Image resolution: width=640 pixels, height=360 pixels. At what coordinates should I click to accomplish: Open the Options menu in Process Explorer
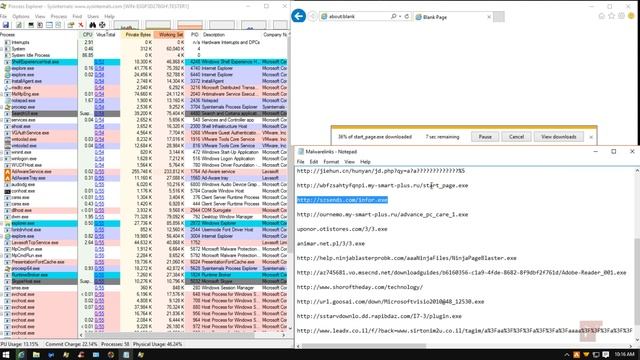(21, 16)
